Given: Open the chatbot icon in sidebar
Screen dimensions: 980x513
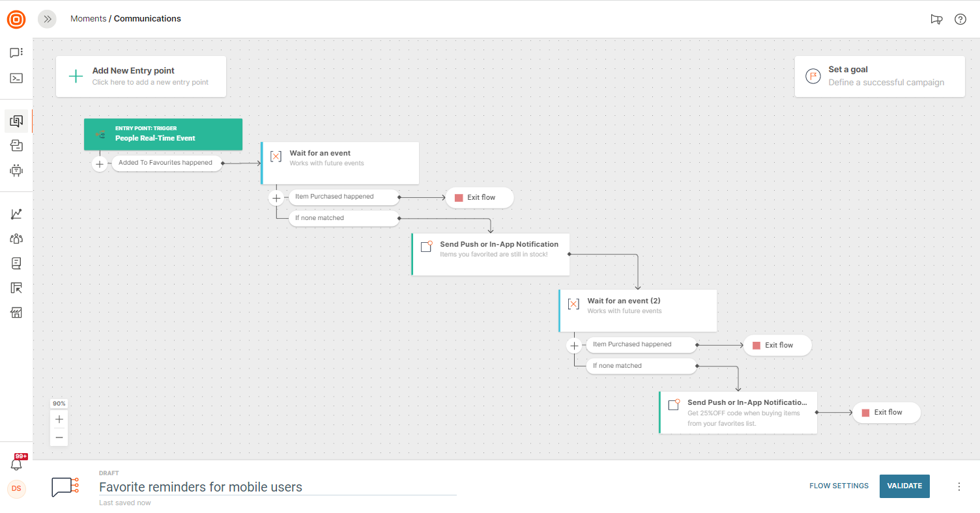Looking at the screenshot, I should 16,171.
